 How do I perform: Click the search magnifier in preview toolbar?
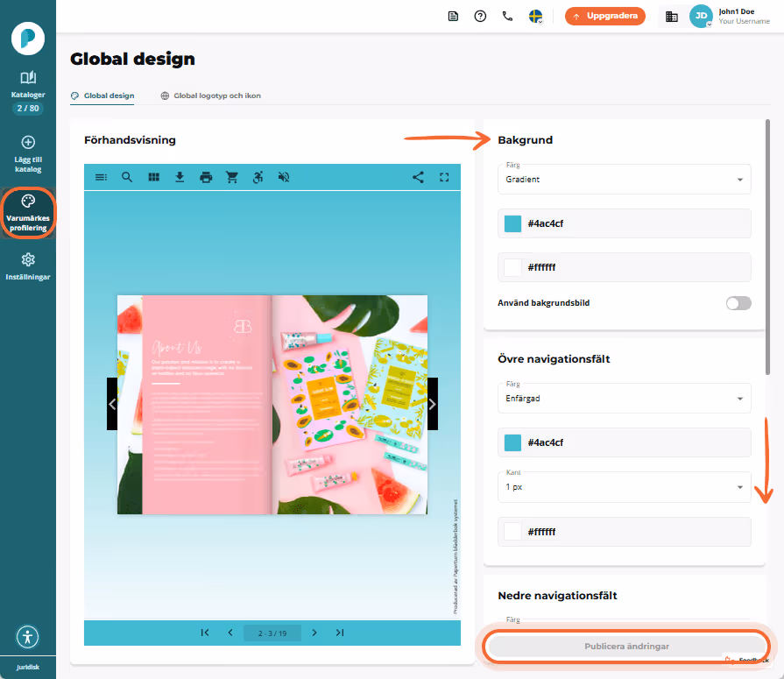click(x=127, y=177)
